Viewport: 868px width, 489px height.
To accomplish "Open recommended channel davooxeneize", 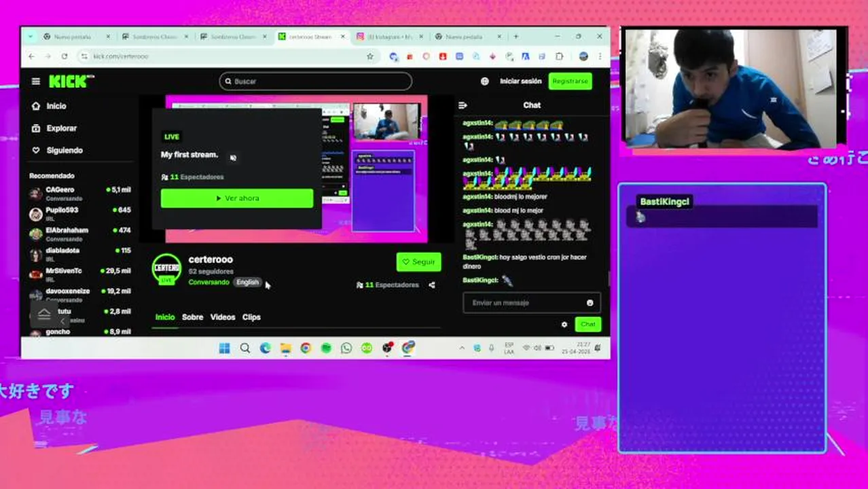I will pyautogui.click(x=80, y=295).
